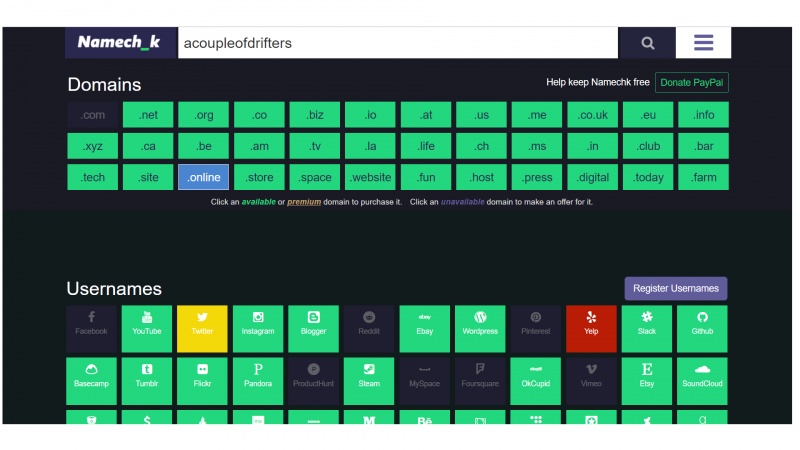Select the Steam username tile
Image resolution: width=800 pixels, height=450 pixels.
(x=369, y=381)
